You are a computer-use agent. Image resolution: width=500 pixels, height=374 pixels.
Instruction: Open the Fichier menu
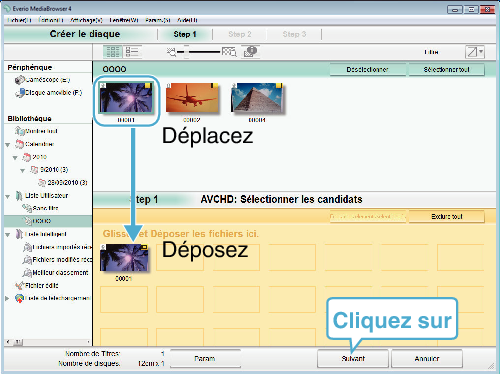(x=19, y=20)
